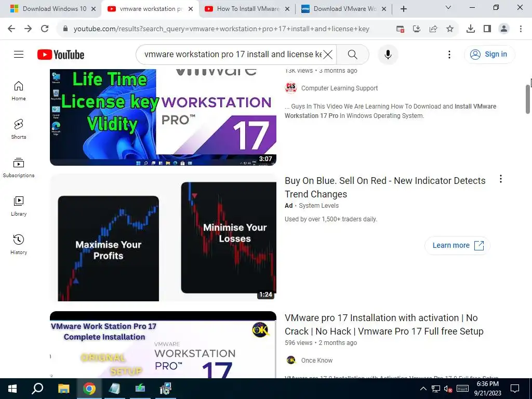Switch to How To Install VMware tab

pos(248,9)
